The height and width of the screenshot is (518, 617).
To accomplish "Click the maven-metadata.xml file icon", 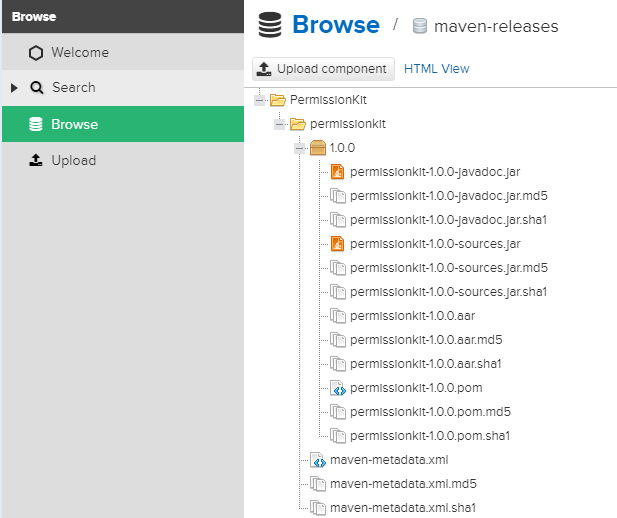I will point(318,460).
